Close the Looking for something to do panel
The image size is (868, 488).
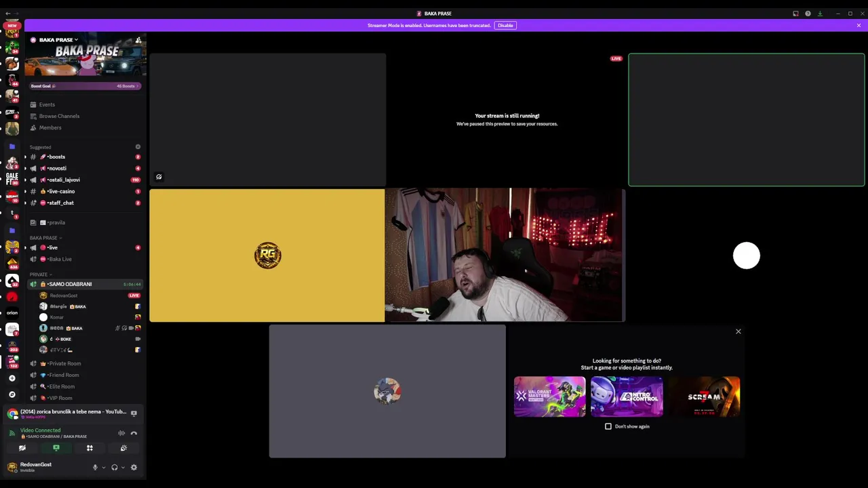(x=738, y=331)
